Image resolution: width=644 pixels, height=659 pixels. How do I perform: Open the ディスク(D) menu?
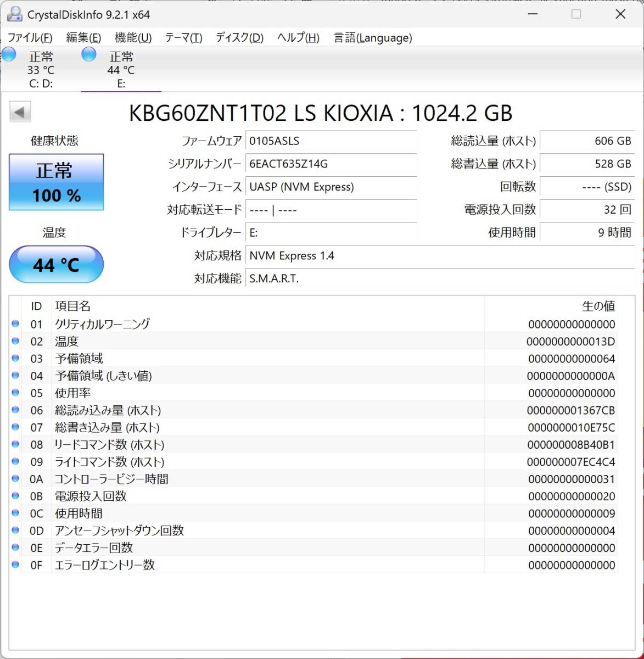point(239,37)
